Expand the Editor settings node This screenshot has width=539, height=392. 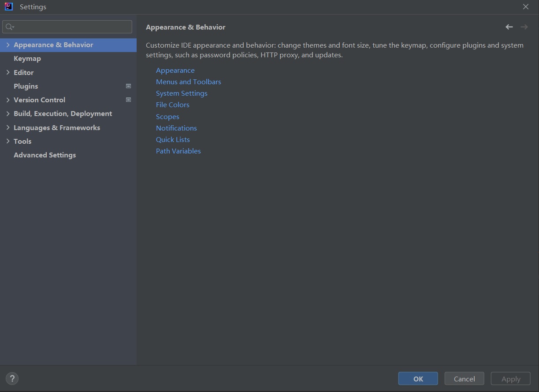point(8,72)
